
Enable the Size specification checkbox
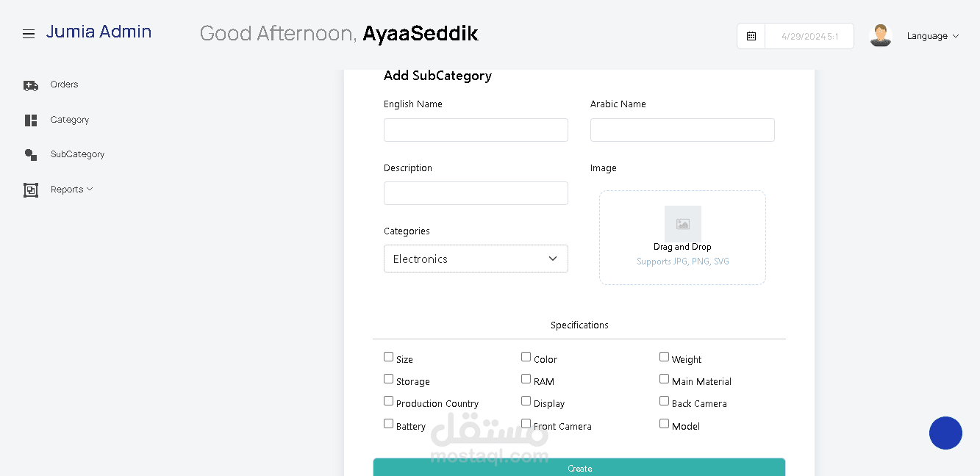click(x=388, y=357)
